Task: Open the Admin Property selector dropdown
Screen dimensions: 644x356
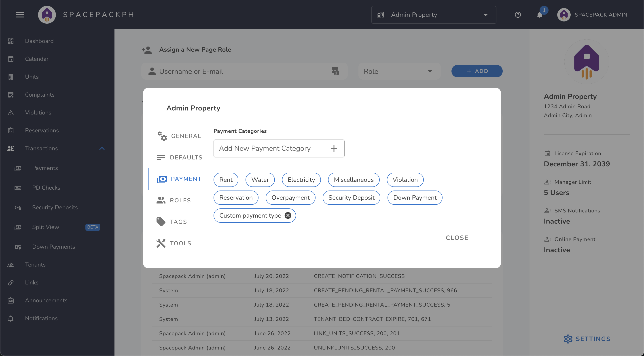Action: pos(434,15)
